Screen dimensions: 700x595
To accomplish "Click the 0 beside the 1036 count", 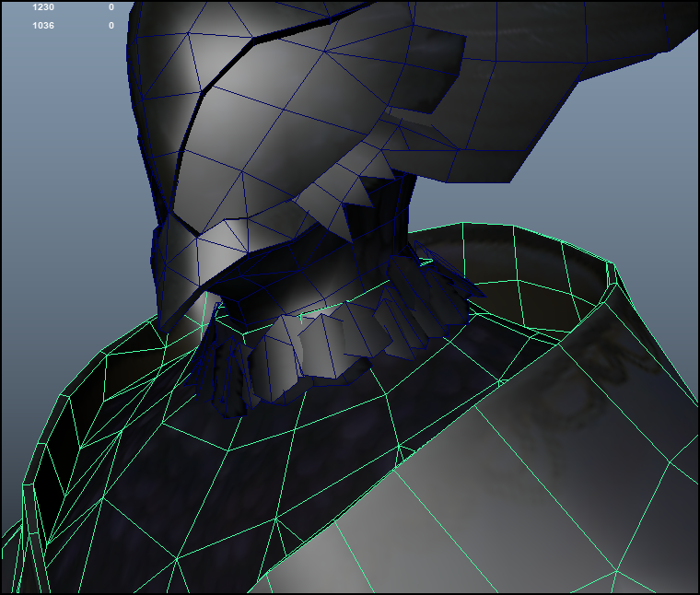I will click(x=111, y=26).
